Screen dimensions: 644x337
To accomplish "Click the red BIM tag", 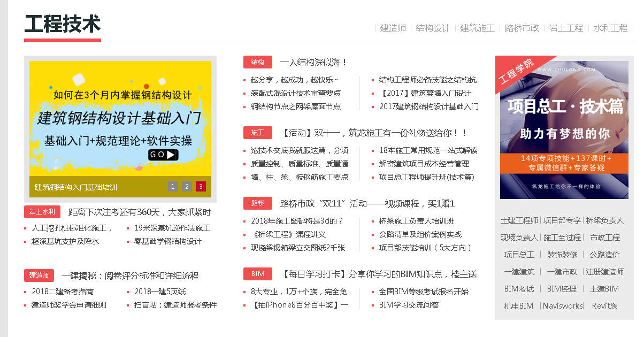I will [258, 274].
